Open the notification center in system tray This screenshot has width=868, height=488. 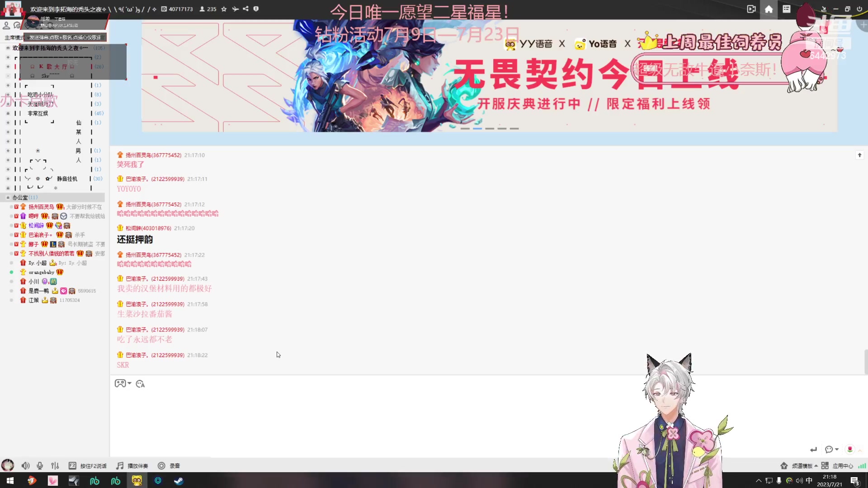[855, 481]
